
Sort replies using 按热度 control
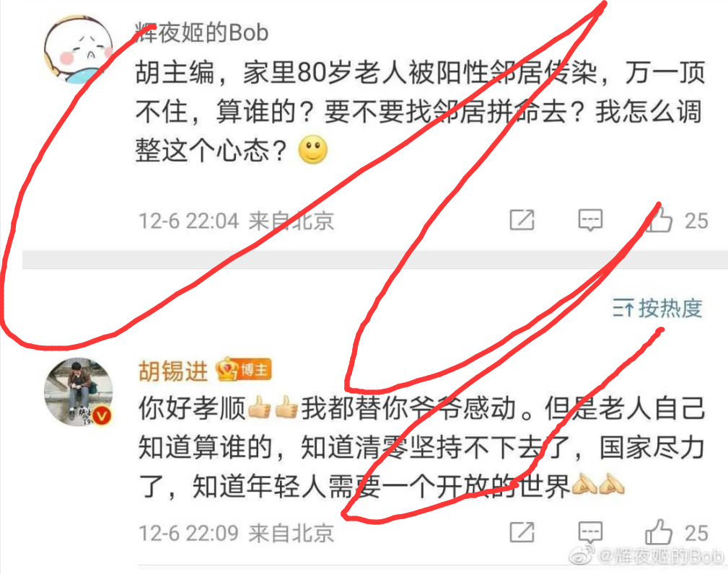pos(657,308)
